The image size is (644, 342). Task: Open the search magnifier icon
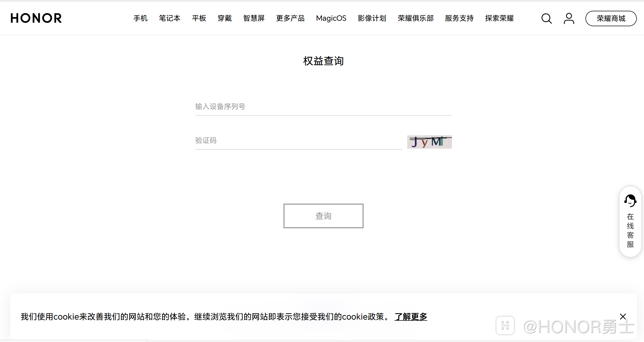[x=546, y=18]
